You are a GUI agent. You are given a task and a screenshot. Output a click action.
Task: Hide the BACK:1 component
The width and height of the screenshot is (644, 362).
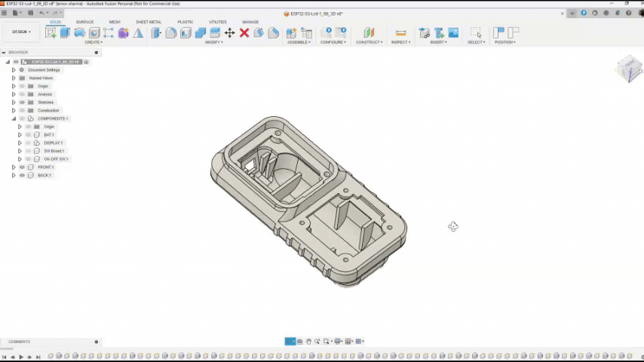pyautogui.click(x=22, y=175)
